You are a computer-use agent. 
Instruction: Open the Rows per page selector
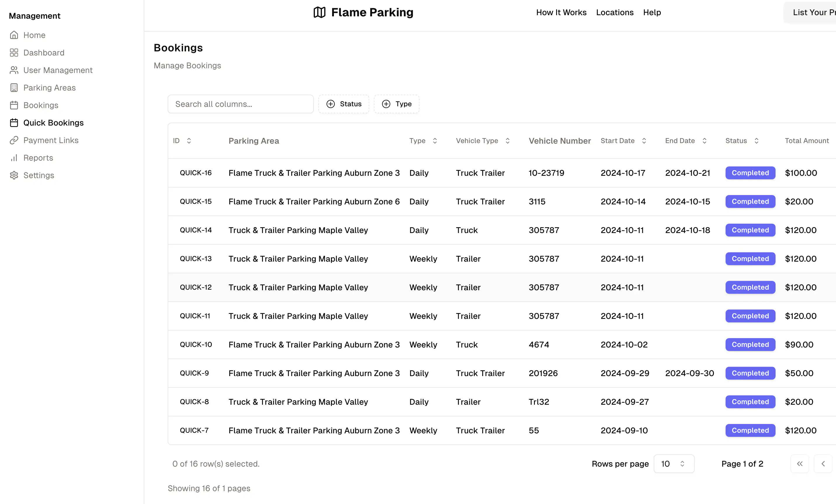click(674, 464)
